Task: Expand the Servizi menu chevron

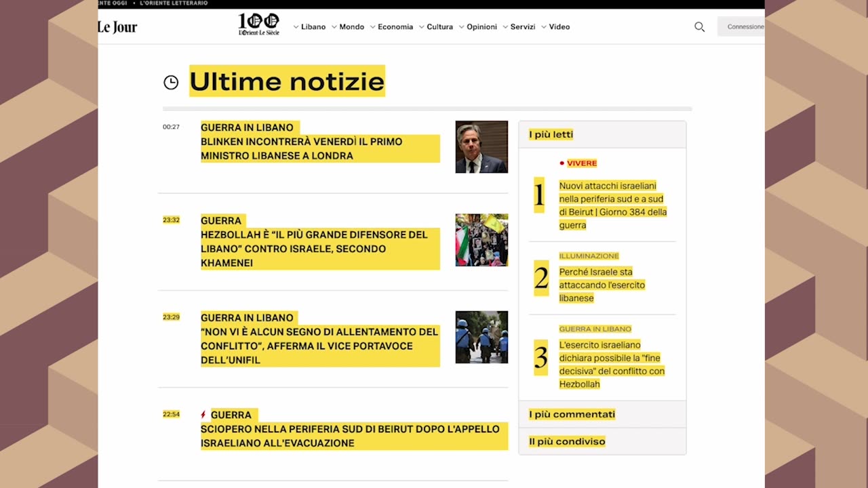Action: click(x=505, y=27)
